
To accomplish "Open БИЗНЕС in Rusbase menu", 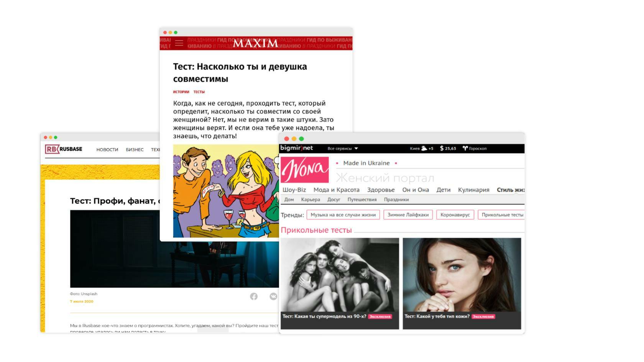I will click(135, 150).
